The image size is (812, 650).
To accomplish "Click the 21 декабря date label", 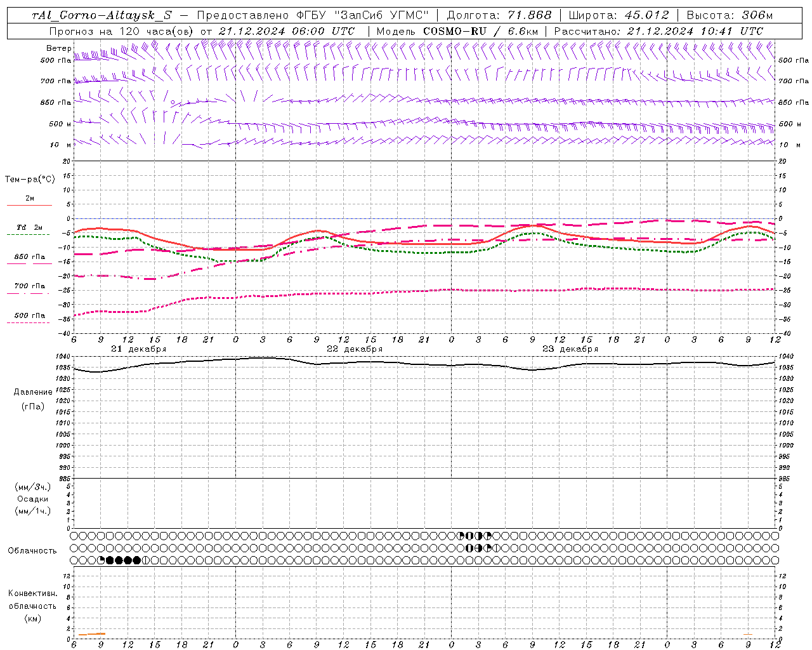I will 139,349.
